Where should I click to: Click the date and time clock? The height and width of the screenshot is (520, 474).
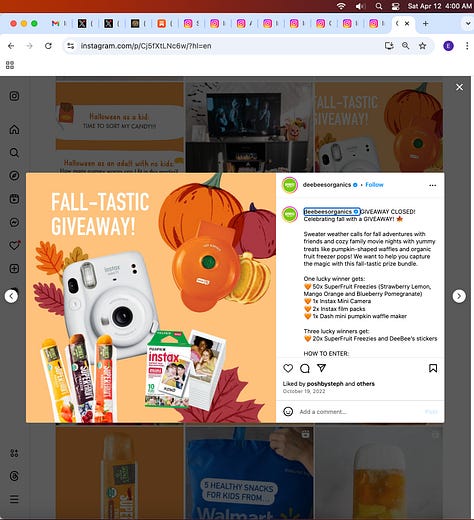pos(439,6)
